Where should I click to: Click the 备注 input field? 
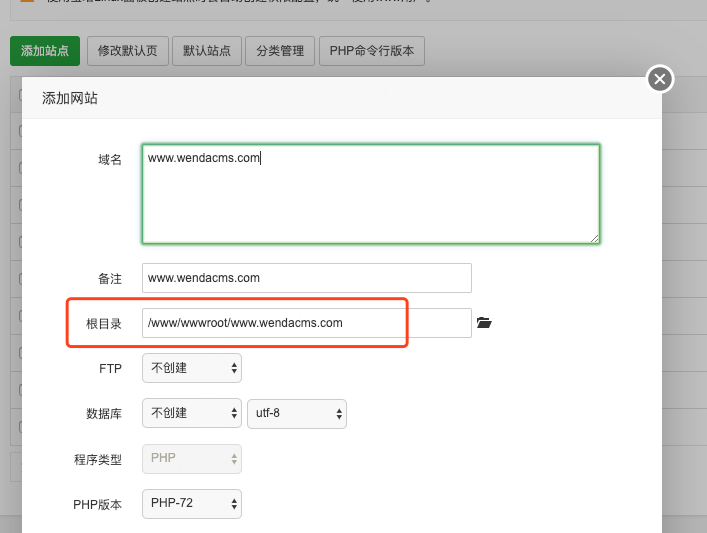307,278
